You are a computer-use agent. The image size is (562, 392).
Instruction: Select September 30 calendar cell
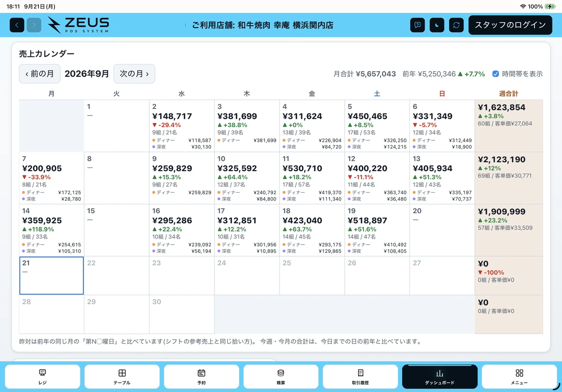tap(182, 314)
